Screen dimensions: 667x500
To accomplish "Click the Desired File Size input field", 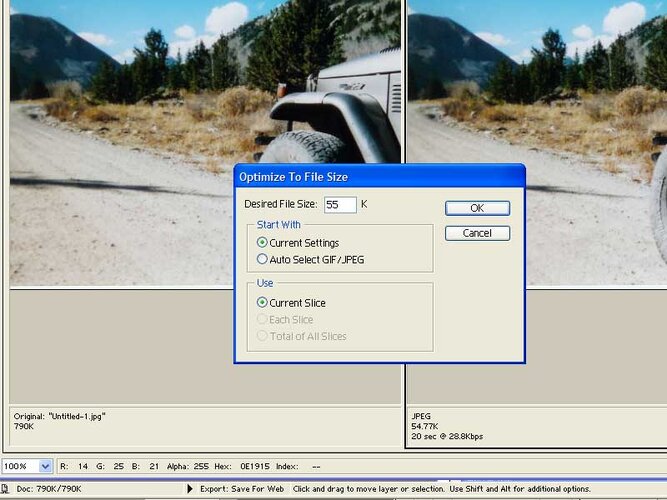I will pos(340,205).
